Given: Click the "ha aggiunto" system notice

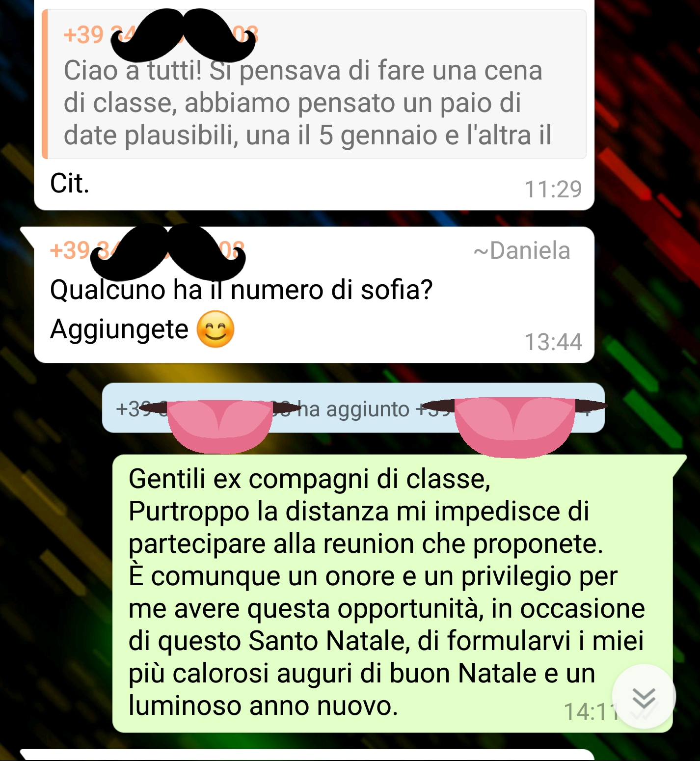Looking at the screenshot, I should (353, 408).
